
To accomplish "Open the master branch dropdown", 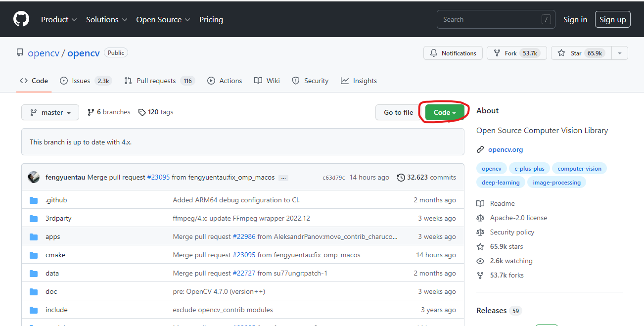I will coord(50,112).
